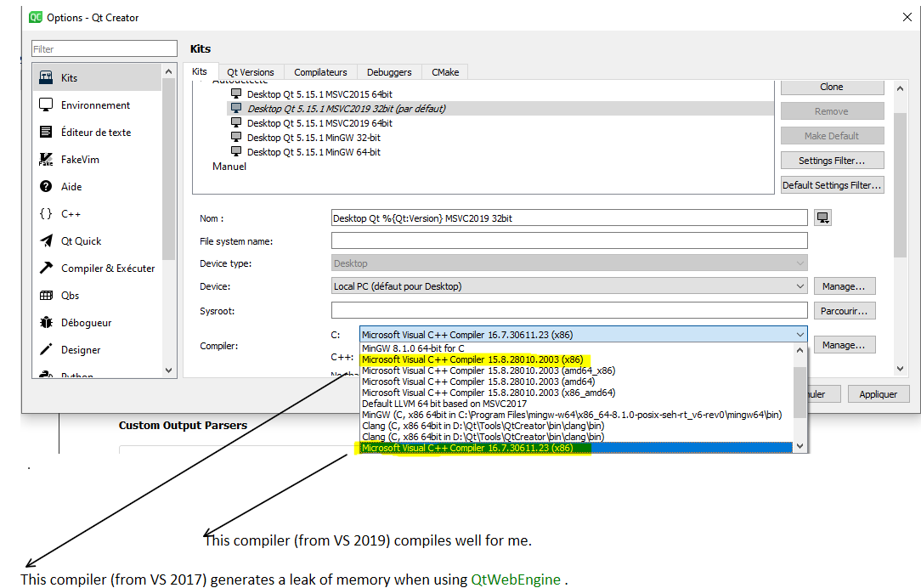
Task: Open the Qbs settings icon
Action: [x=46, y=295]
